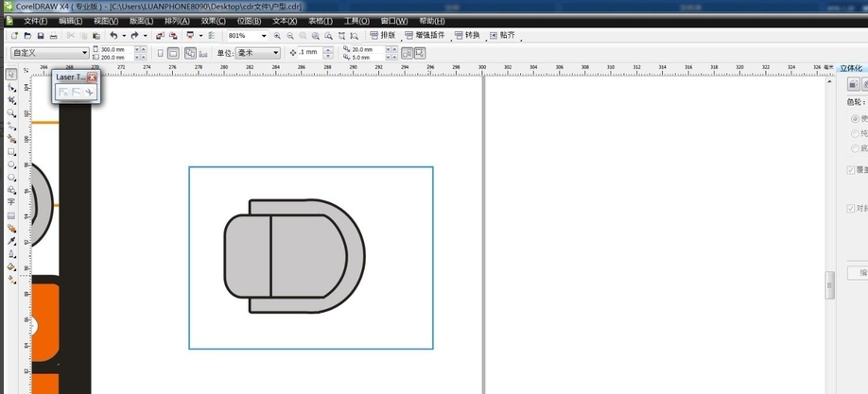Click the 转换 toolbar button
The width and height of the screenshot is (868, 394).
[x=467, y=36]
